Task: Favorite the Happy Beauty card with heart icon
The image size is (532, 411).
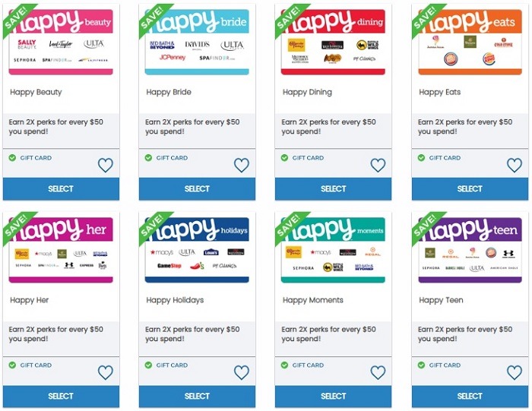Action: 105,165
